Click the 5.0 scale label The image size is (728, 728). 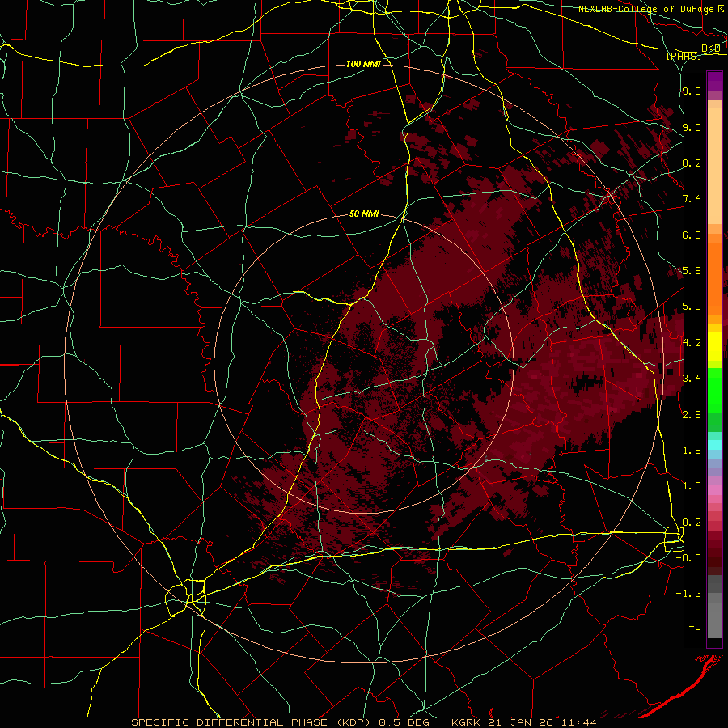coord(692,307)
